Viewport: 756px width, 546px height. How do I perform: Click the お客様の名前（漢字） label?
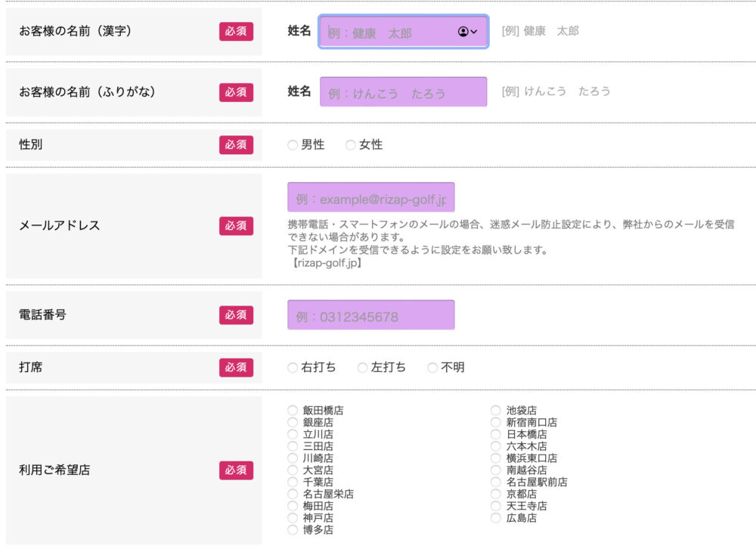coord(75,31)
